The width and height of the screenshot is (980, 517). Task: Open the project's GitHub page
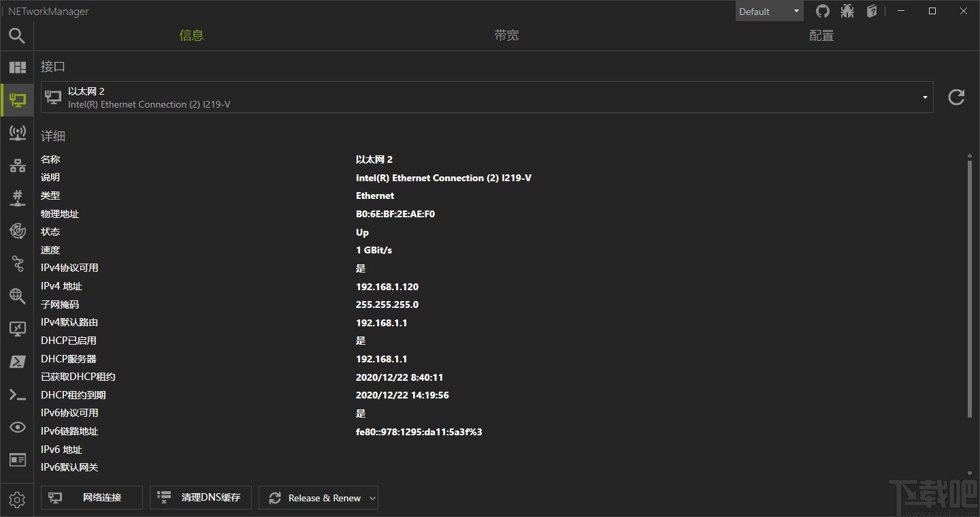tap(822, 11)
